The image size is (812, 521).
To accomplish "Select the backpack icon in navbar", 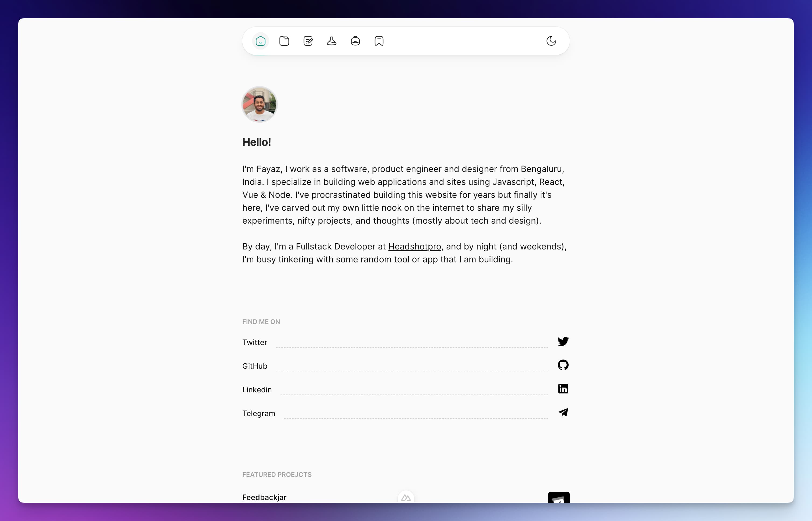I will click(x=355, y=41).
